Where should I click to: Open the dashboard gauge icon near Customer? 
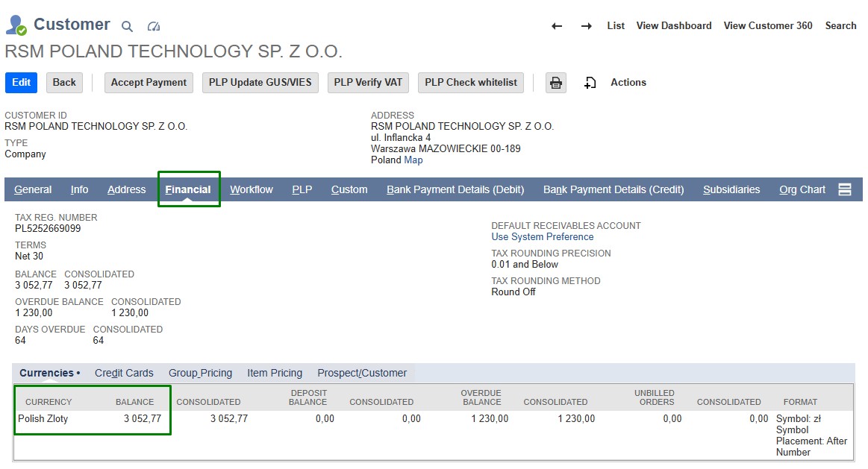[x=154, y=27]
